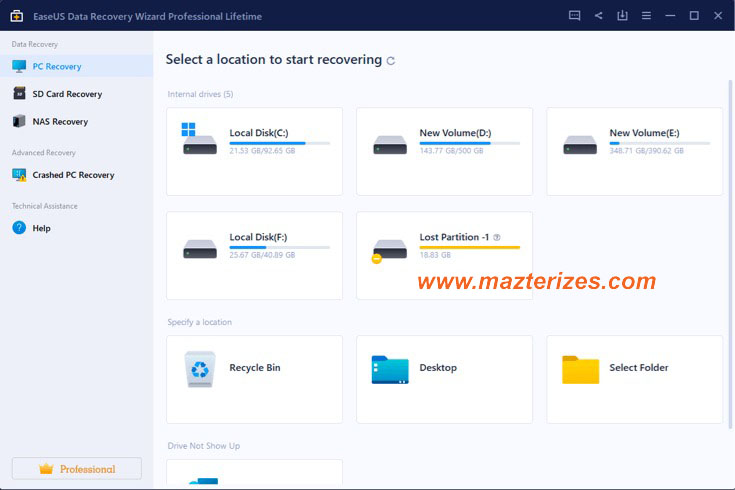Choose the Desktop location label
Viewport: 735px width, 490px height.
point(438,368)
